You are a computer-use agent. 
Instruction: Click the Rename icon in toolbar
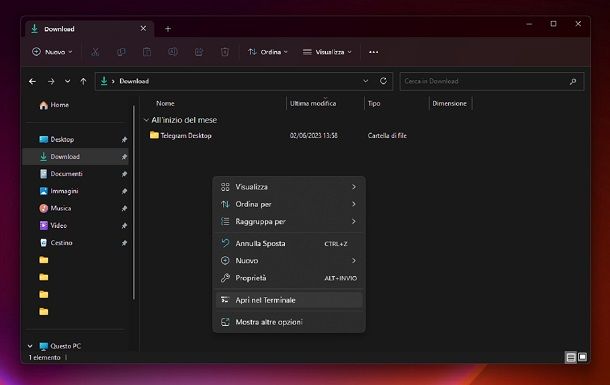pos(173,52)
